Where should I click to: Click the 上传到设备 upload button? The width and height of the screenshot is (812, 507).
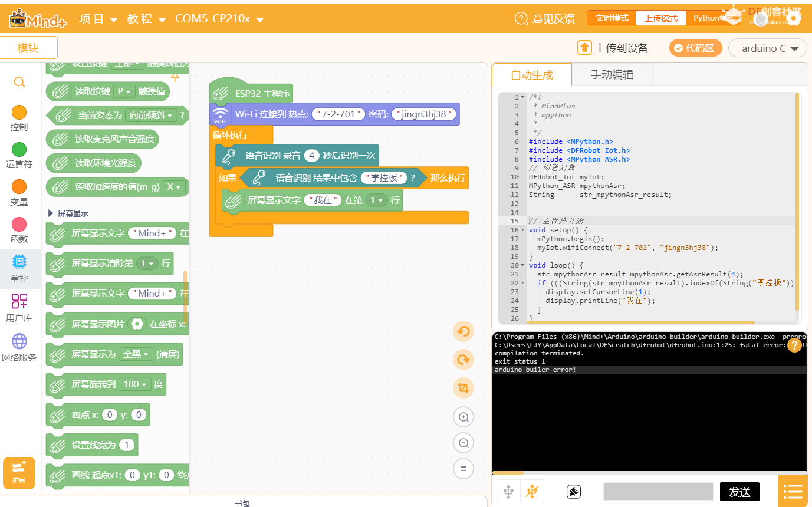613,48
